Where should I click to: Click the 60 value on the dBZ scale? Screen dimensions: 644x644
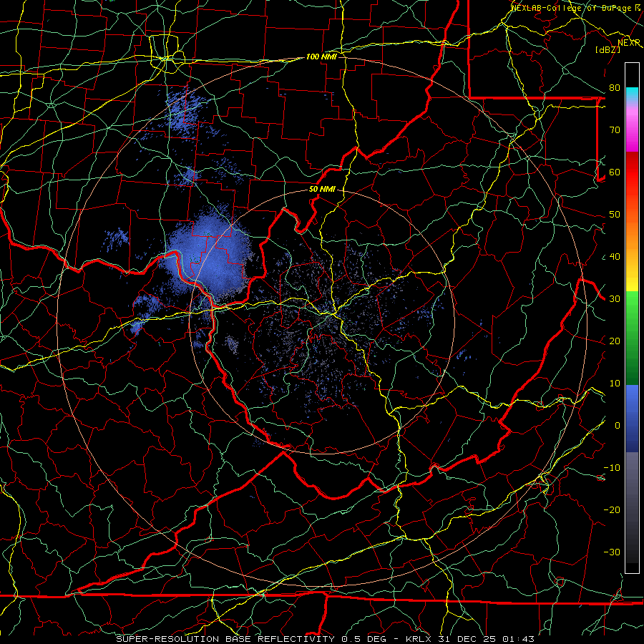tap(615, 172)
